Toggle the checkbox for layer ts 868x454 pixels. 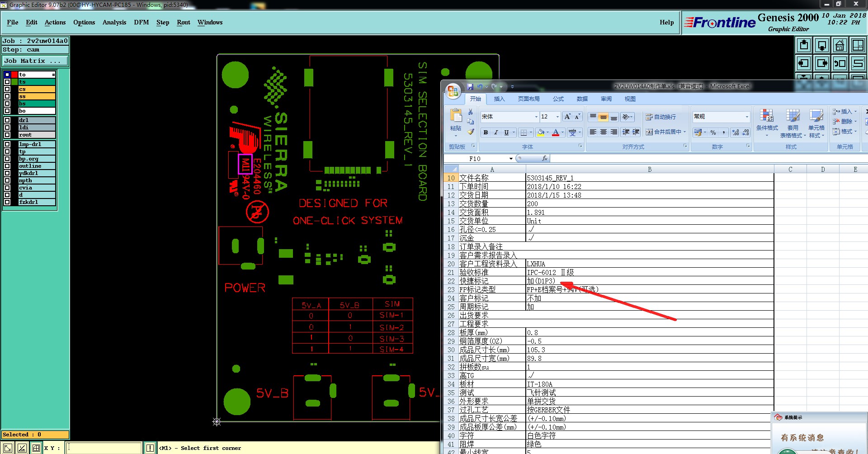(x=7, y=82)
